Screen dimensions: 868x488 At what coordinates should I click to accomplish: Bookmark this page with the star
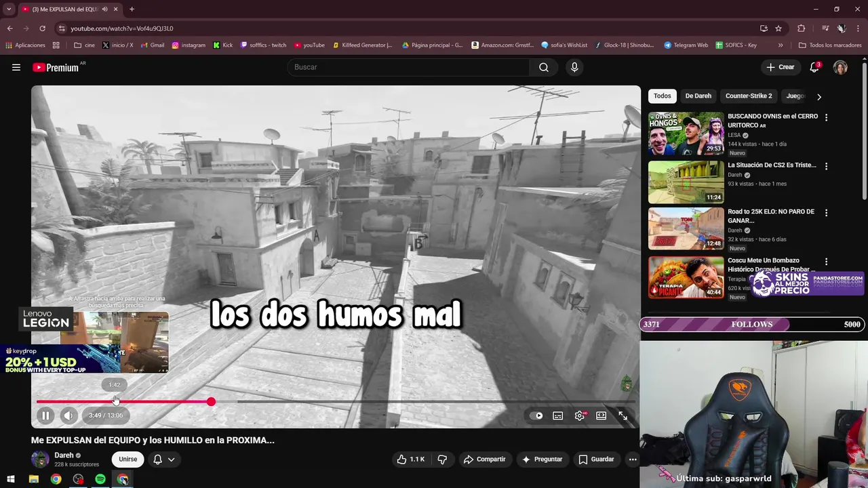point(778,28)
